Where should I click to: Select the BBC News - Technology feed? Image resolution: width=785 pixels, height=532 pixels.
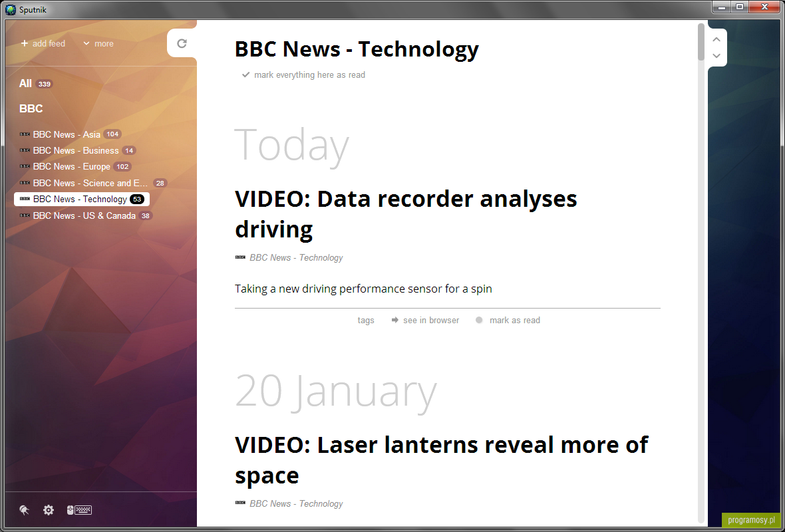[x=82, y=199]
